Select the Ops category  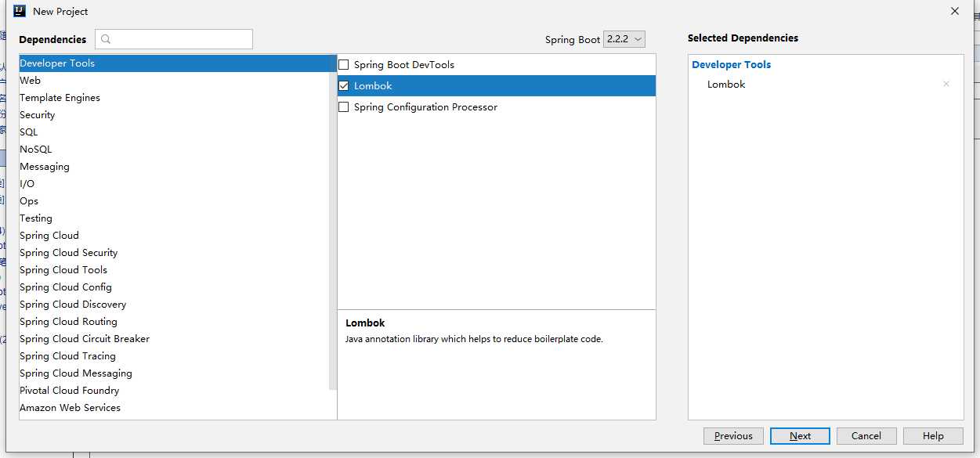pyautogui.click(x=175, y=201)
